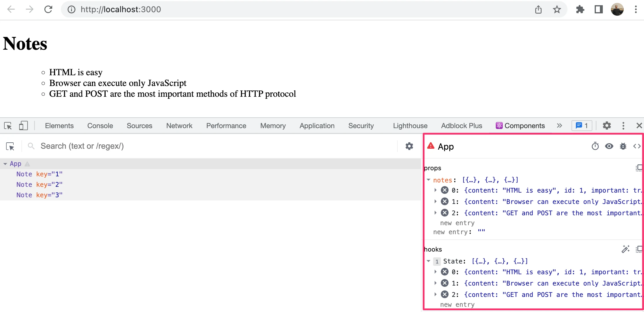Viewport: 644px width, 312px height.
Task: Open the Extensions puzzle icon
Action: [x=580, y=10]
